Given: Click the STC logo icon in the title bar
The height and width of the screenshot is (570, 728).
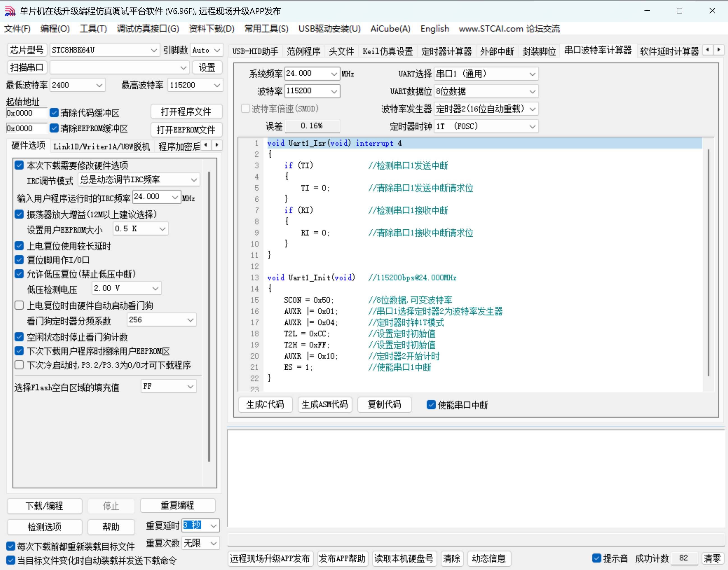Looking at the screenshot, I should click(10, 11).
